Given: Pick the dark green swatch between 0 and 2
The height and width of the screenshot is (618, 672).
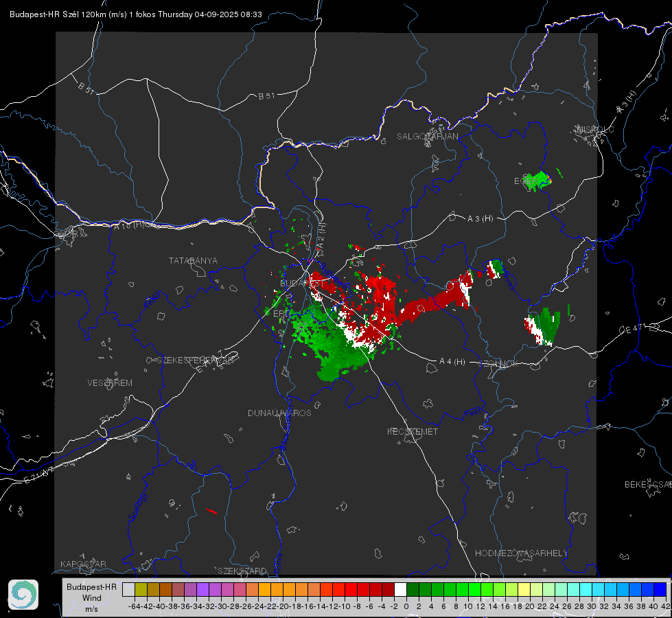Looking at the screenshot, I should pos(413,589).
